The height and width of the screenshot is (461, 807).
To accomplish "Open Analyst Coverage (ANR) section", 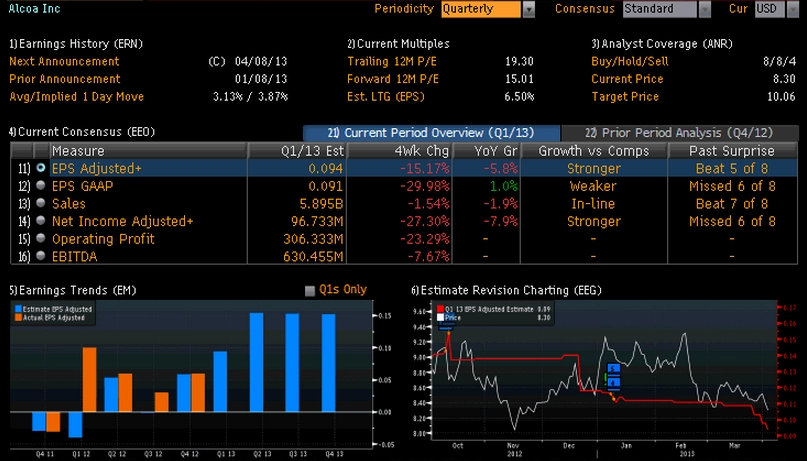I will (x=662, y=44).
